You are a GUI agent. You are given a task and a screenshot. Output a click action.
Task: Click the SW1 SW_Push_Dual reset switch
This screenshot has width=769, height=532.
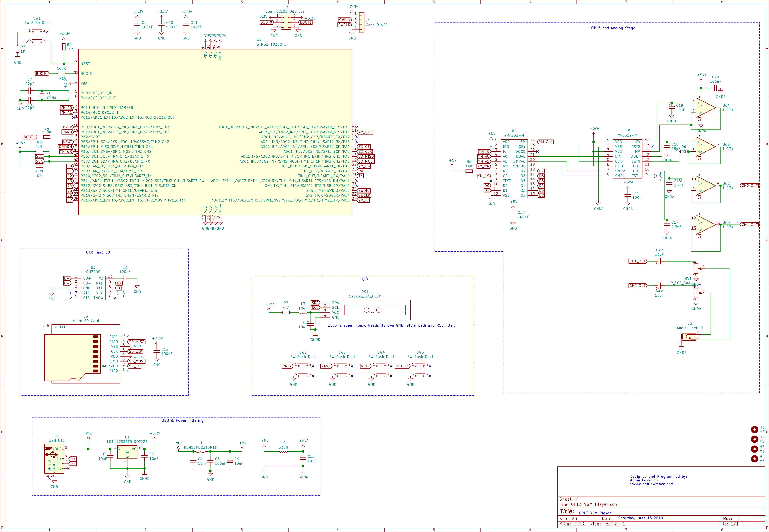(x=37, y=36)
